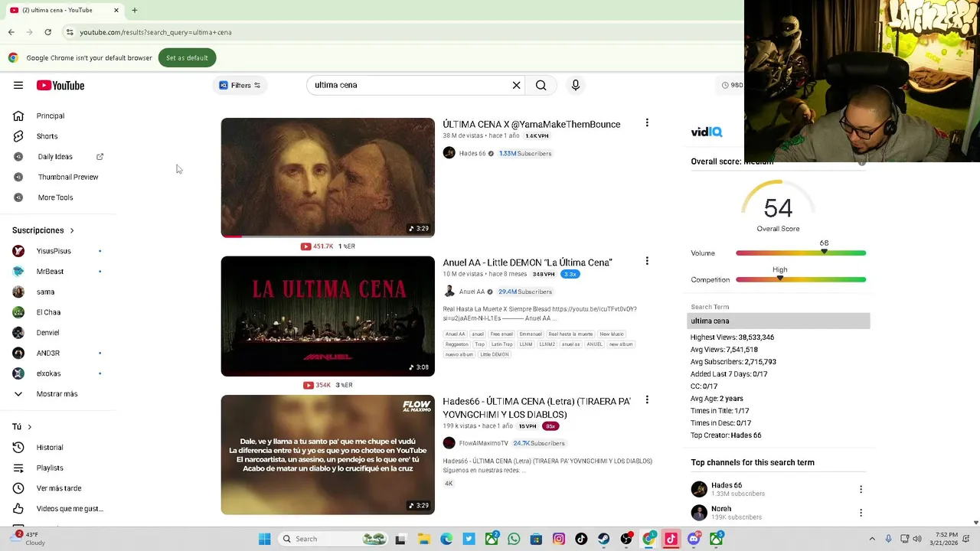This screenshot has width=980, height=551.
Task: Open menu for Hades 66 top channel
Action: tap(861, 489)
